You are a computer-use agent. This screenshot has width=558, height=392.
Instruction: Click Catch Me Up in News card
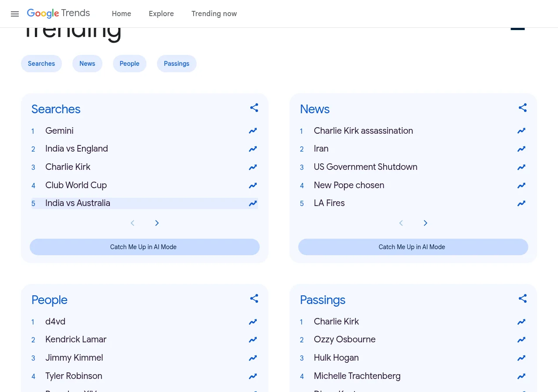pos(413,247)
